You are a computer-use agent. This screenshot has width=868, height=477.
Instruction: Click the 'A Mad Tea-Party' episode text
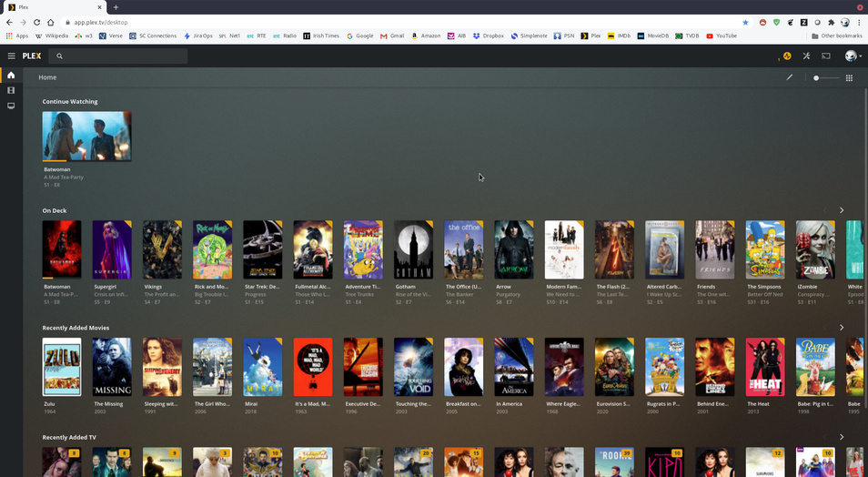tap(64, 178)
